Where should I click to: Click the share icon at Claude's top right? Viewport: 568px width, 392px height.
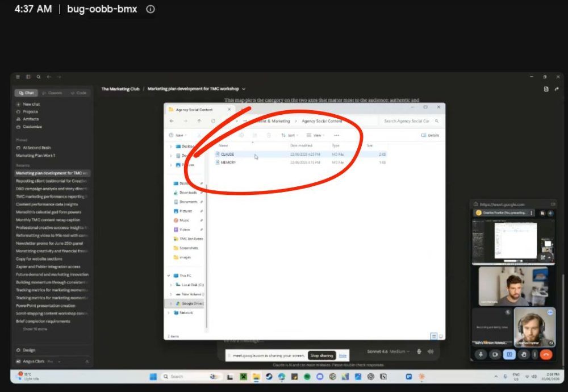[x=557, y=89]
